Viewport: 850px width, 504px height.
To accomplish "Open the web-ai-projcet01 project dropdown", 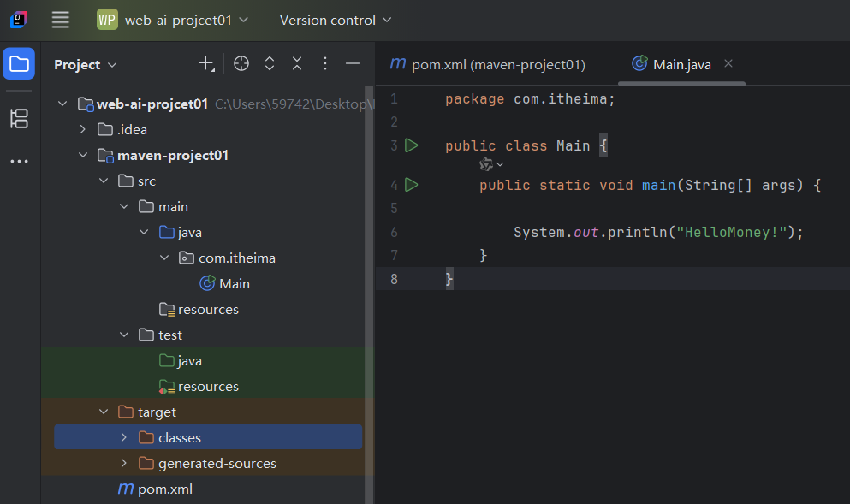I will coord(187,20).
